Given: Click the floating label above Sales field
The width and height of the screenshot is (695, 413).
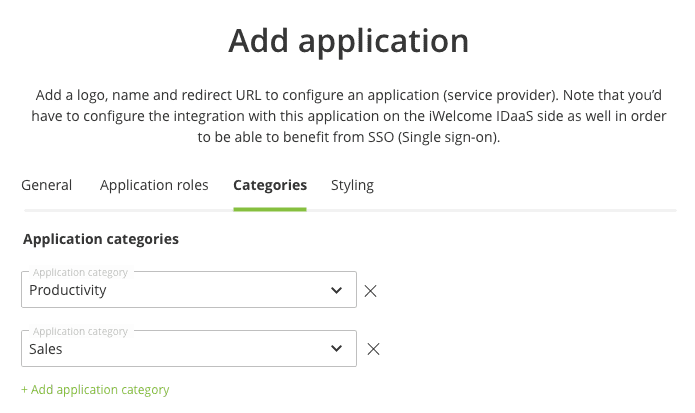Looking at the screenshot, I should pyautogui.click(x=80, y=331).
